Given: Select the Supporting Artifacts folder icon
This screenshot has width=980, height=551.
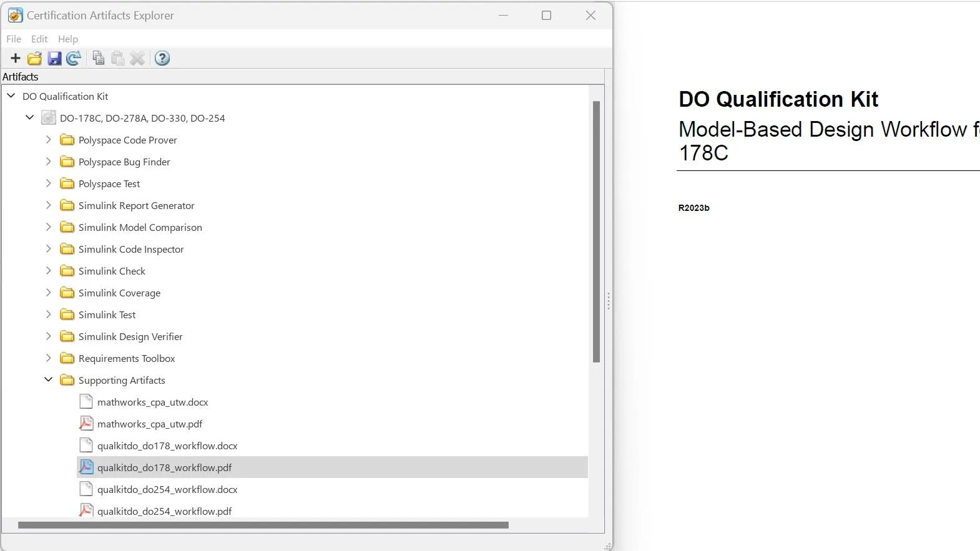Looking at the screenshot, I should tap(67, 380).
